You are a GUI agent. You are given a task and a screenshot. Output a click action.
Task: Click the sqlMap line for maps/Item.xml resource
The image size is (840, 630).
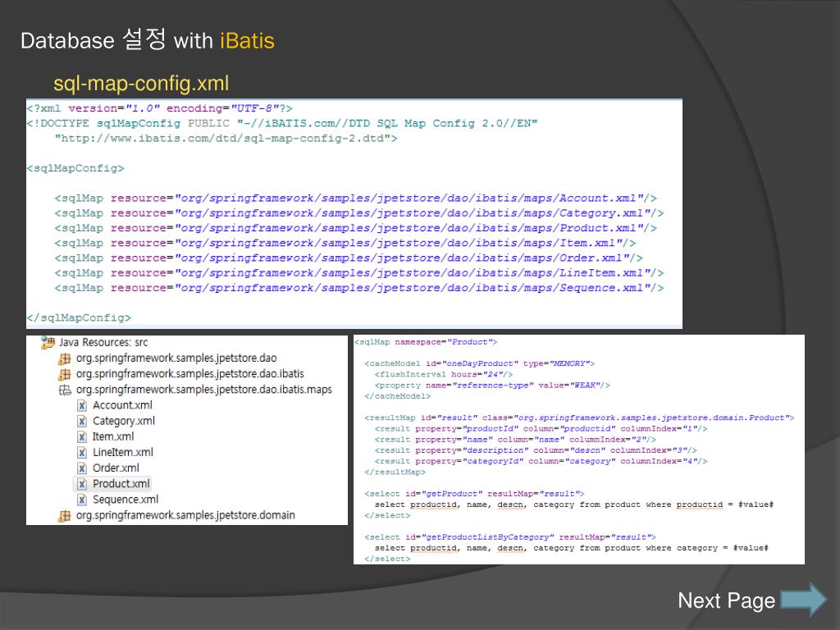coord(345,243)
